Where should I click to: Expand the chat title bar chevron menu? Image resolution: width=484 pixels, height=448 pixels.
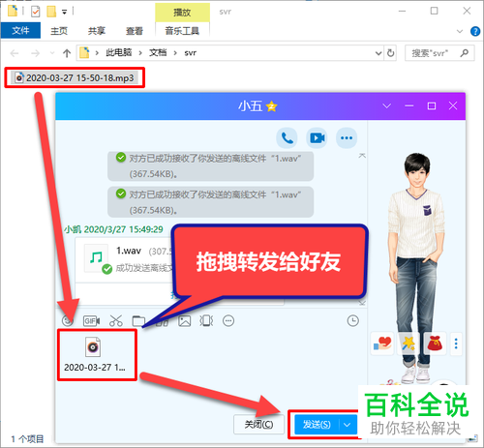[386, 105]
